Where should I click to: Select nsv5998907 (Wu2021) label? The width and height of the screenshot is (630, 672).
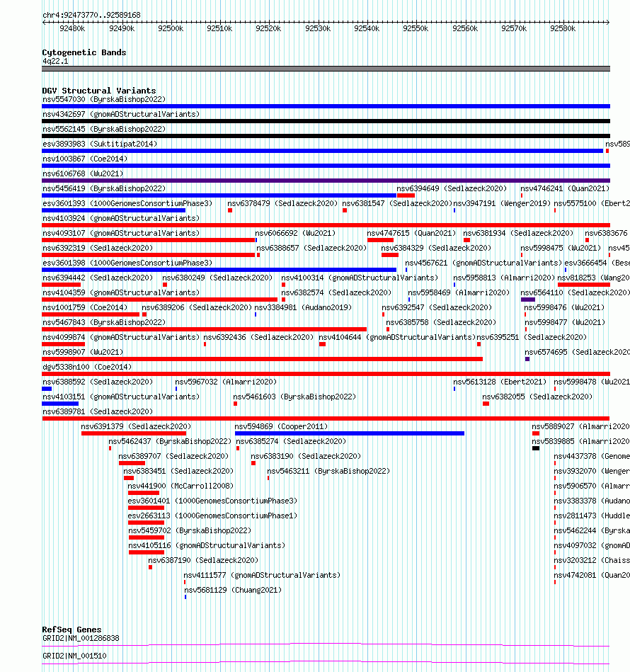(83, 352)
